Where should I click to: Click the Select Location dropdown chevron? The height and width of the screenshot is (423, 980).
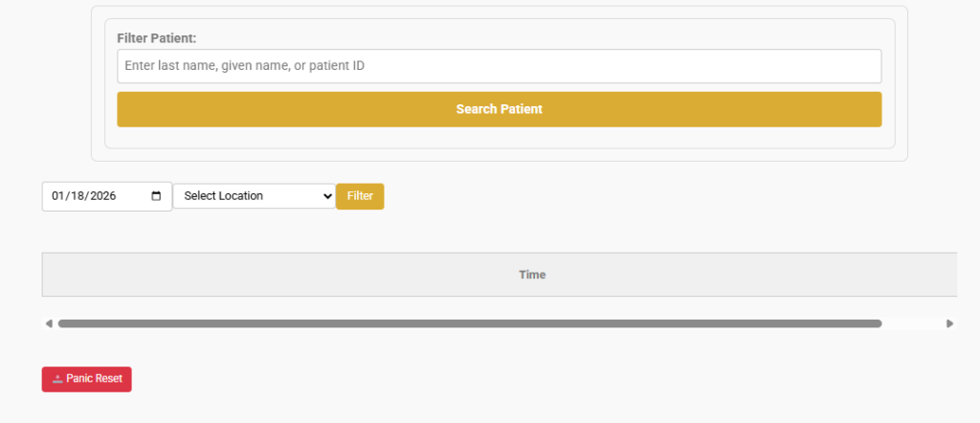(327, 196)
